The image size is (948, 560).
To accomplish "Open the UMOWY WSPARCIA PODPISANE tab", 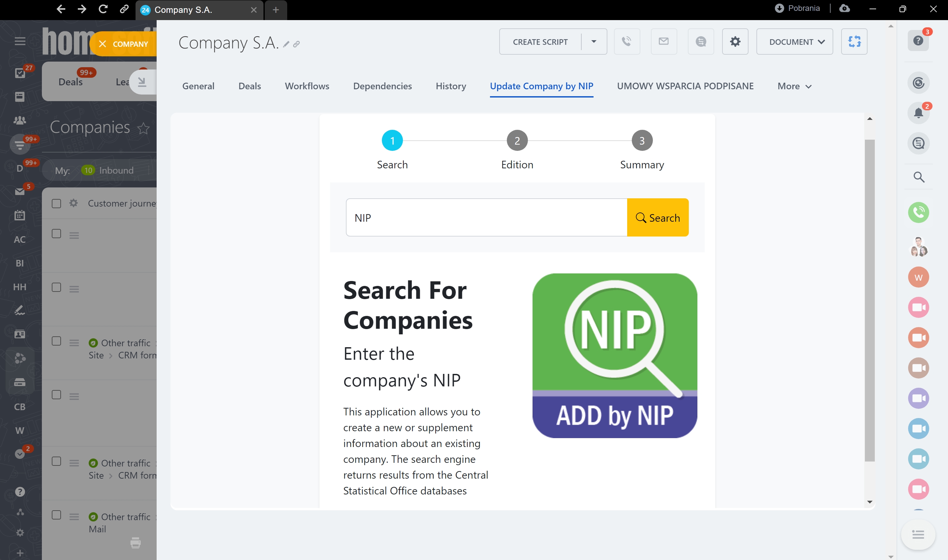I will [x=685, y=86].
